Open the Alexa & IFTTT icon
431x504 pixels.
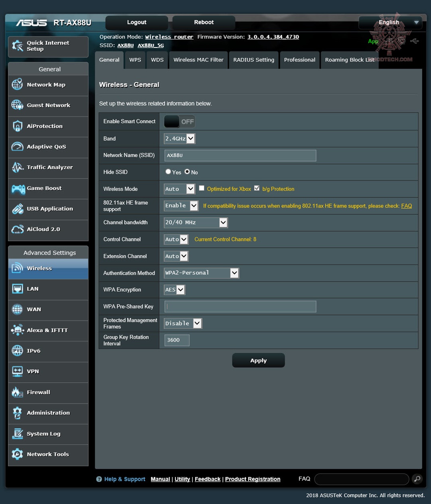coord(18,330)
